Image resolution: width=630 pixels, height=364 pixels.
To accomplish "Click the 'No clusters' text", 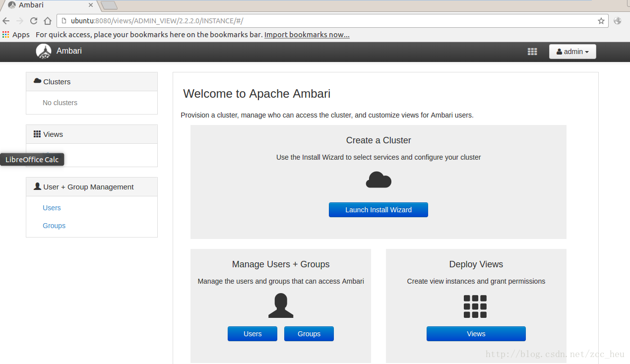I will 60,103.
